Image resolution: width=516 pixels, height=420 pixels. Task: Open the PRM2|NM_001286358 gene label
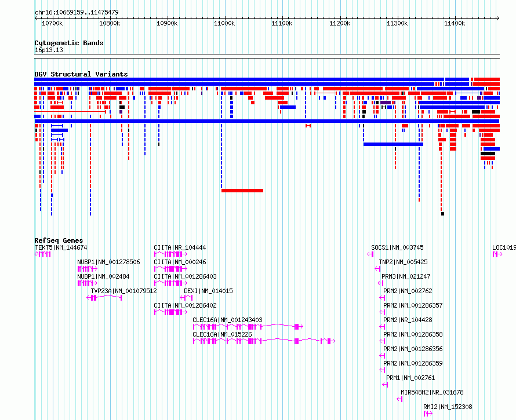click(x=413, y=334)
